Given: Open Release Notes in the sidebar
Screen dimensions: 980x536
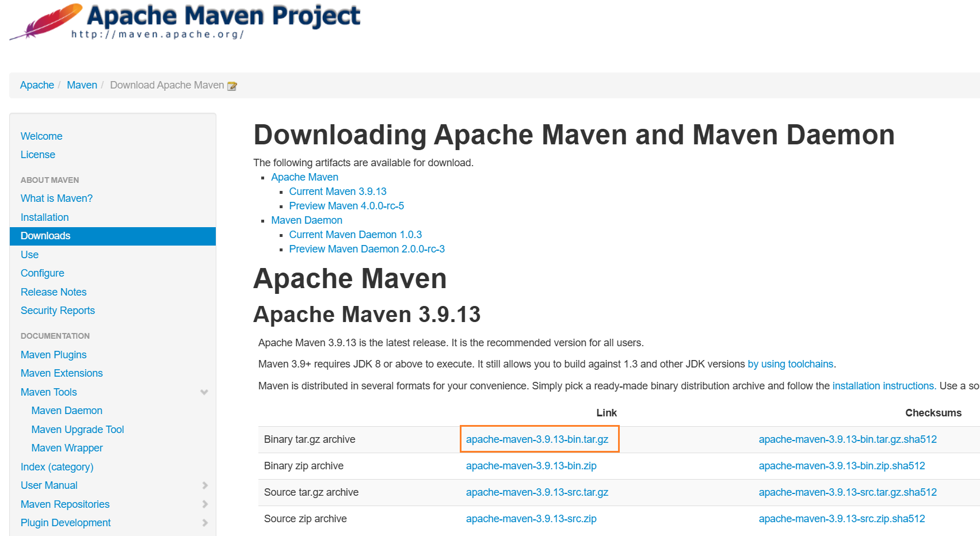Looking at the screenshot, I should tap(54, 292).
